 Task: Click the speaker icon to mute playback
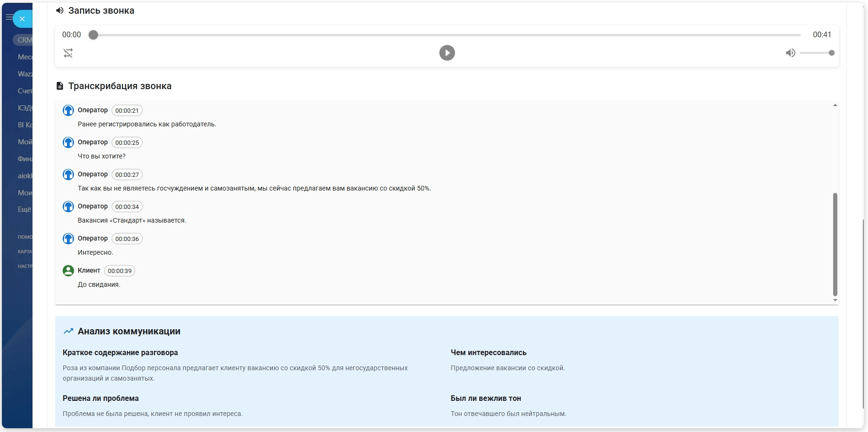(791, 53)
